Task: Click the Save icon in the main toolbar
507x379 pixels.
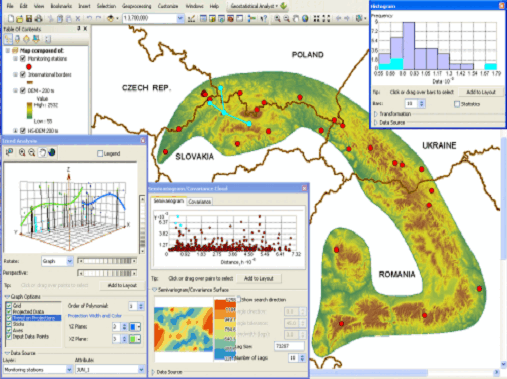Action: click(29, 19)
